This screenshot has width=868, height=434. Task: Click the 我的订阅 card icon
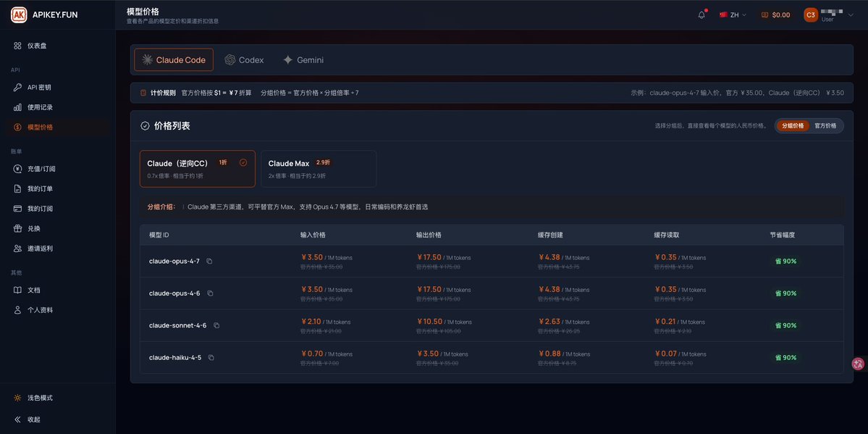pyautogui.click(x=17, y=209)
